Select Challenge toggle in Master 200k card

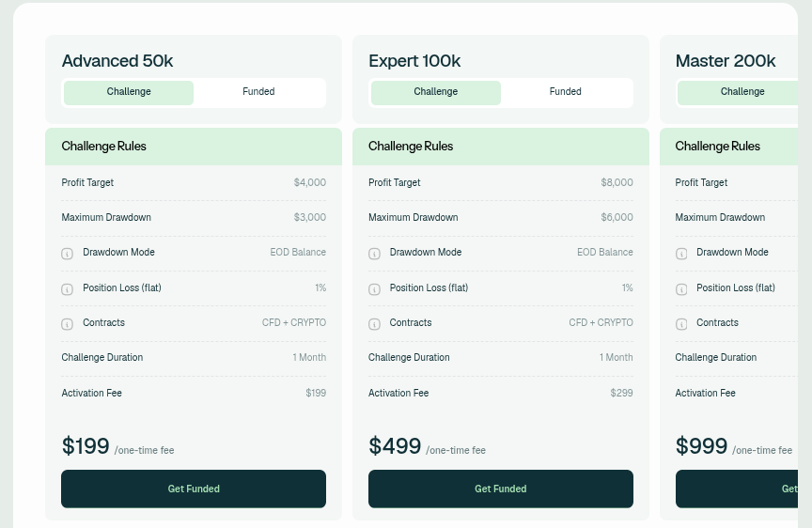point(738,93)
